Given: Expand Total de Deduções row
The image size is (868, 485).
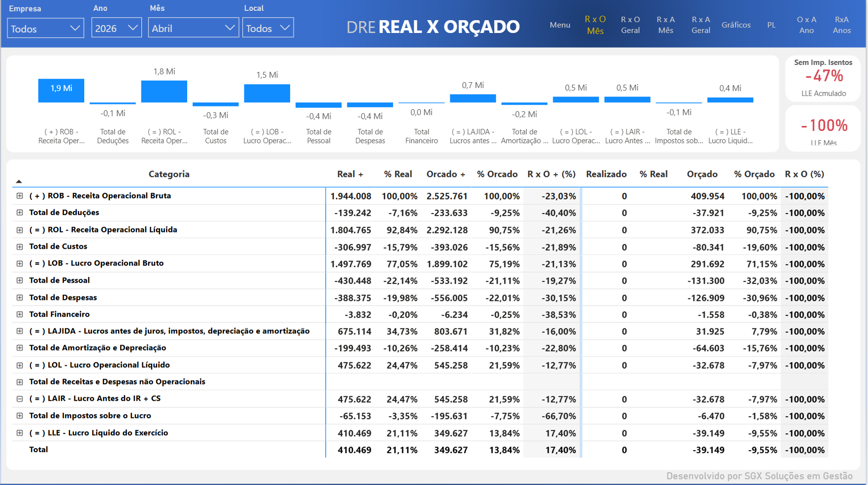Looking at the screenshot, I should coord(20,212).
